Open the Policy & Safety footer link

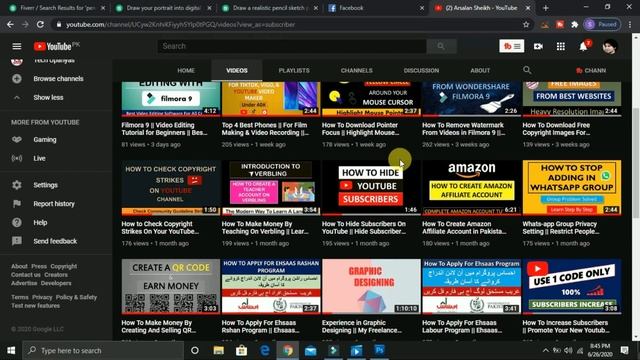[x=76, y=297]
